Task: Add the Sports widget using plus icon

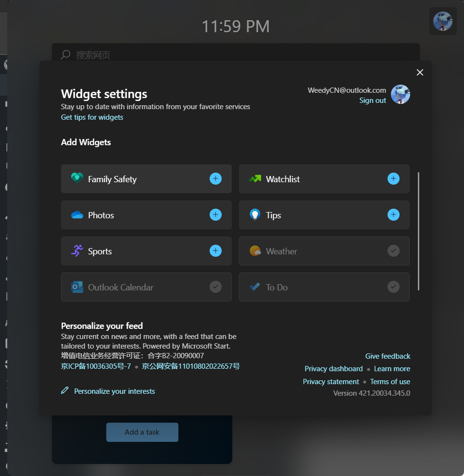Action: [x=215, y=251]
